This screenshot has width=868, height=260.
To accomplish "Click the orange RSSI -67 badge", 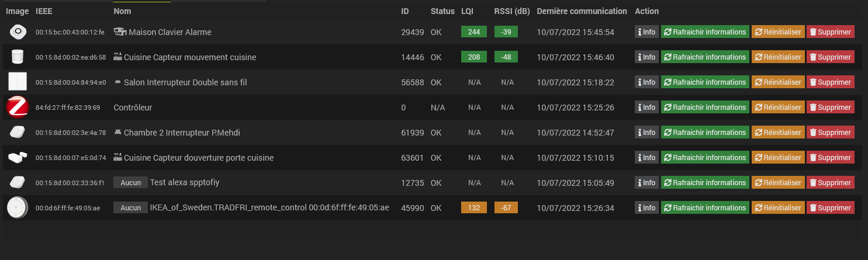I will pos(506,208).
